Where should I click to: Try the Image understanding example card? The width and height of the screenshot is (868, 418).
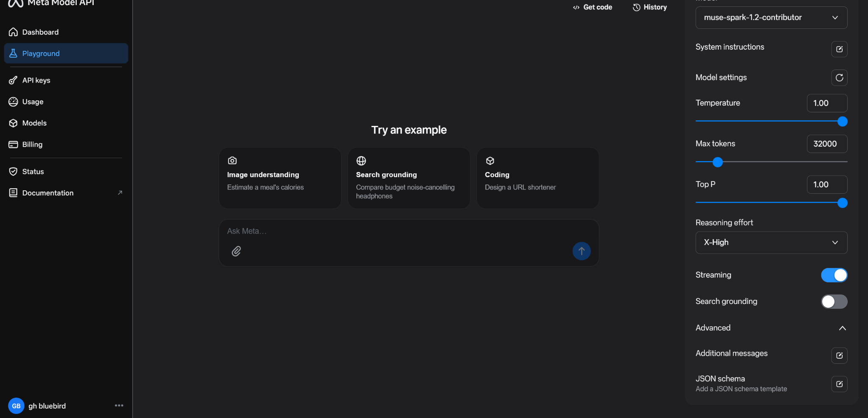280,178
